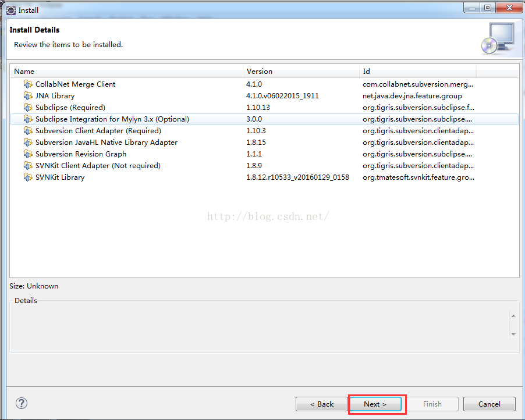Image resolution: width=525 pixels, height=420 pixels.
Task: Click the Subclipse Integration for Mylyn feature icon
Action: click(28, 119)
